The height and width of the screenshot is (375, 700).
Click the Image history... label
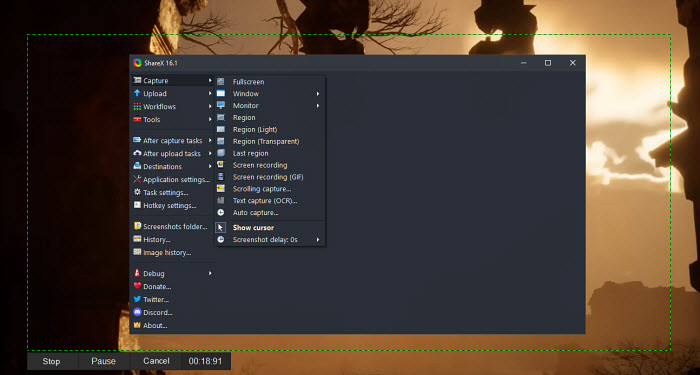(x=167, y=253)
